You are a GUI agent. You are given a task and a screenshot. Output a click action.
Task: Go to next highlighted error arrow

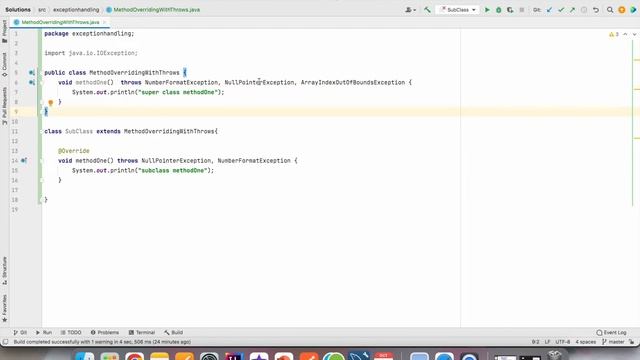point(634,34)
